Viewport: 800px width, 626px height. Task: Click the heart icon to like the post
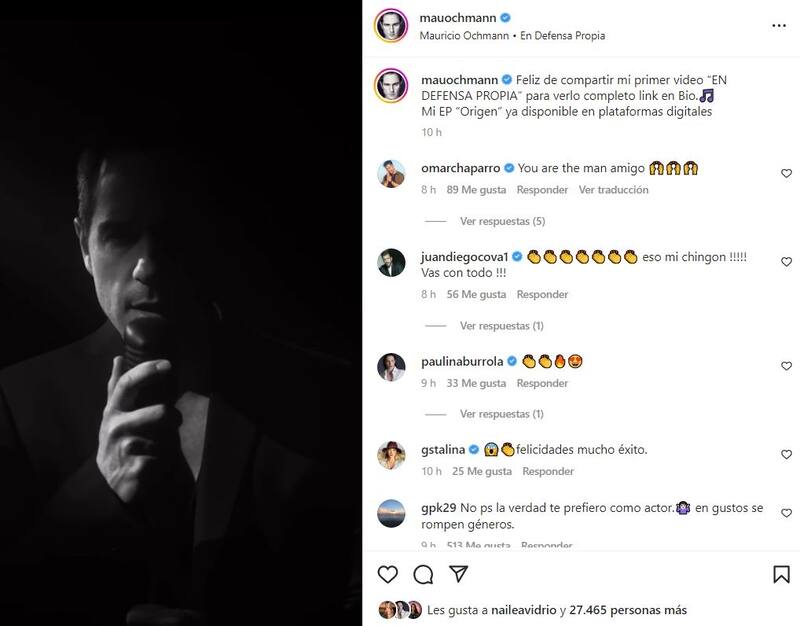point(387,574)
